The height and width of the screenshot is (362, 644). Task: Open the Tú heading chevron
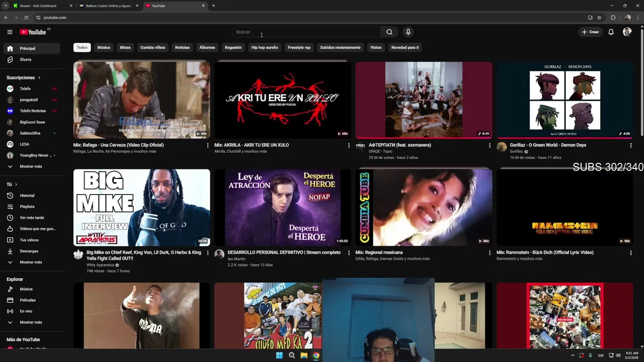pyautogui.click(x=16, y=185)
